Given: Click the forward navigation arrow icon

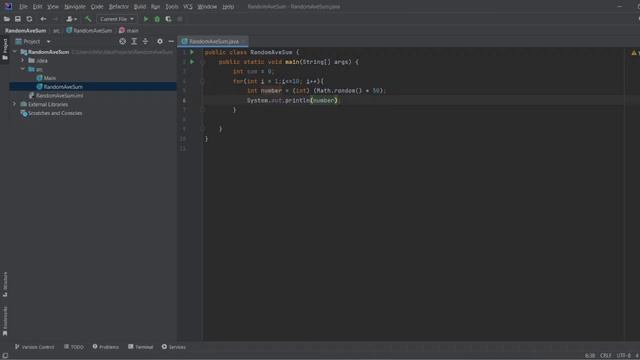Looking at the screenshot, I should pyautogui.click(x=56, y=19).
